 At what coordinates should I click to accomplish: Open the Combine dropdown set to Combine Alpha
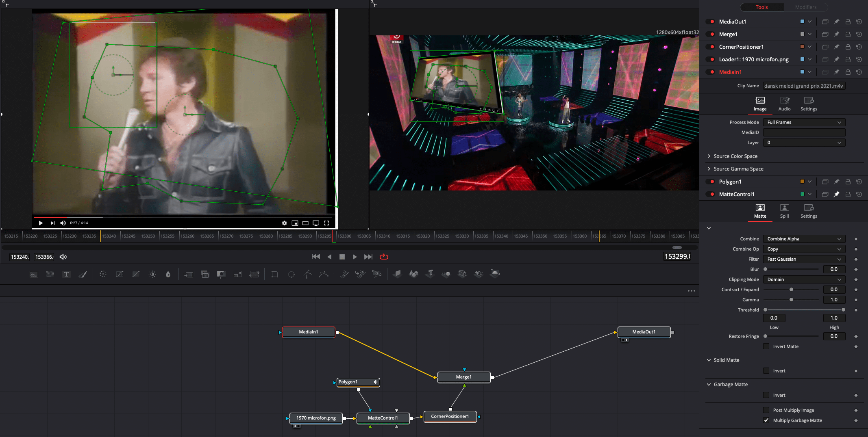click(804, 239)
